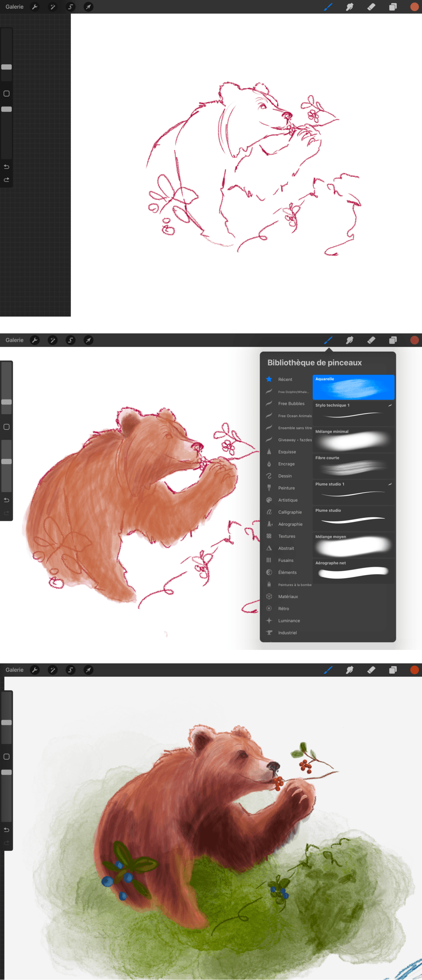Activate Transform arrow in the brush library screenshot

[88, 340]
